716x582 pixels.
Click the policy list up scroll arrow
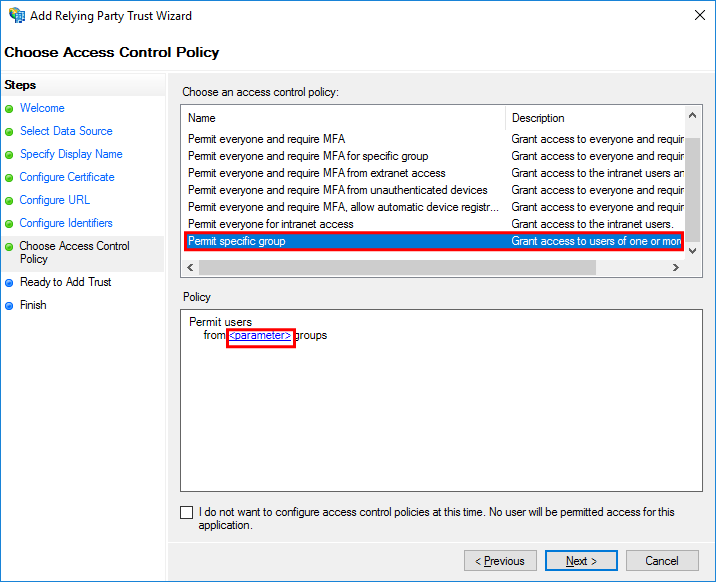[692, 115]
